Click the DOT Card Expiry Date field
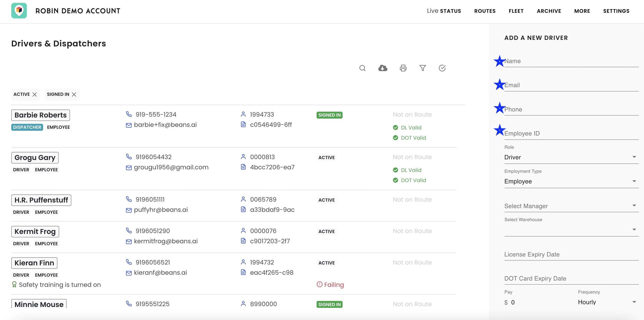Image resolution: width=644 pixels, height=320 pixels. (x=571, y=278)
